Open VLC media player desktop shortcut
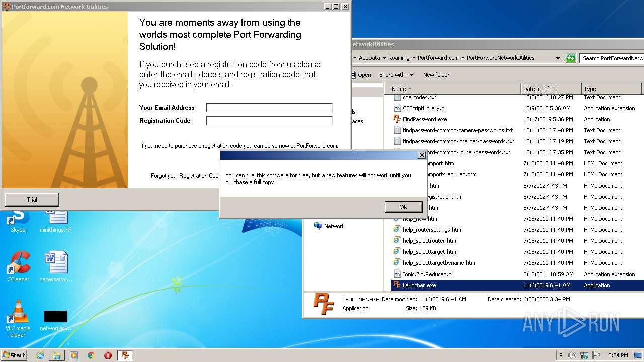This screenshot has height=362, width=644. (18, 319)
